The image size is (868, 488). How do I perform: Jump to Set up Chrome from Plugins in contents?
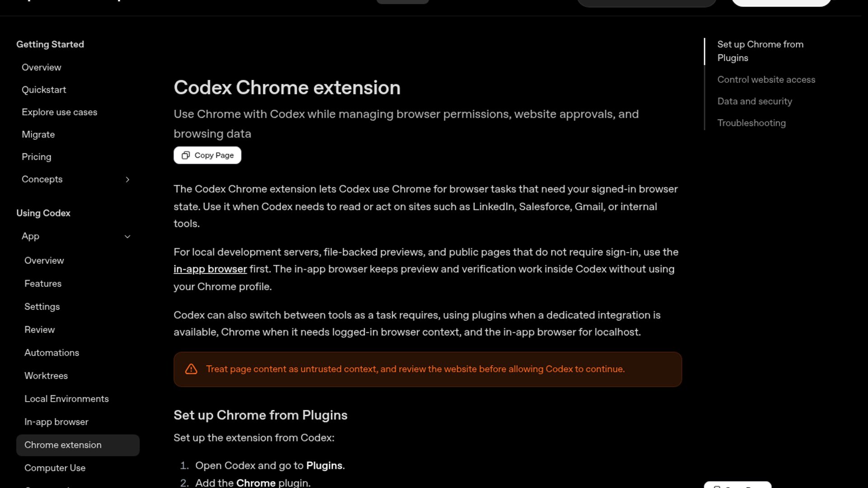coord(760,51)
